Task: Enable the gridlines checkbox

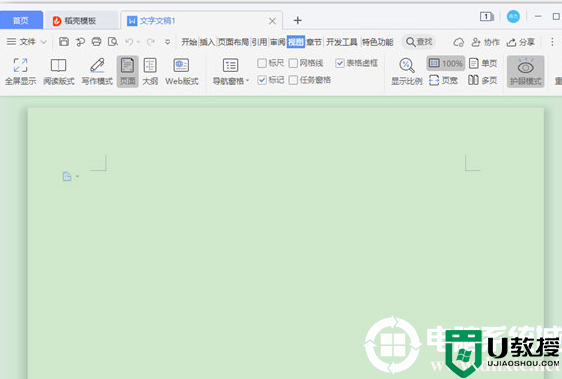Action: click(x=293, y=63)
